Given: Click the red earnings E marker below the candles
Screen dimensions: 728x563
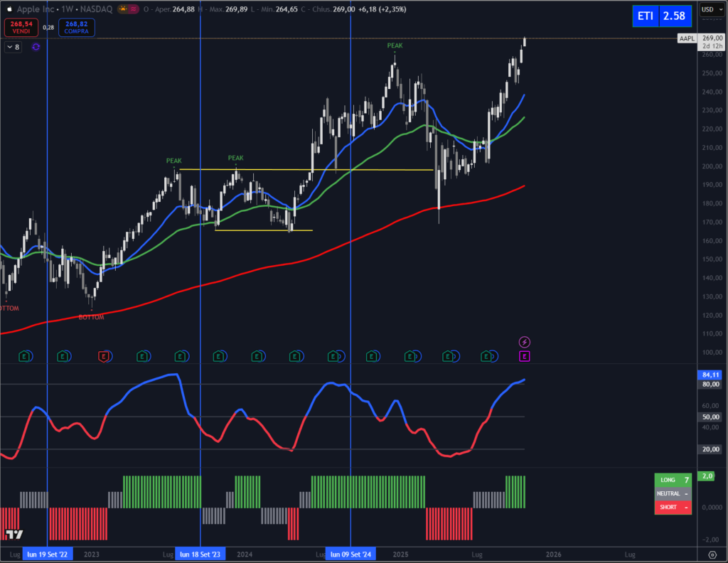Looking at the screenshot, I should [x=105, y=356].
